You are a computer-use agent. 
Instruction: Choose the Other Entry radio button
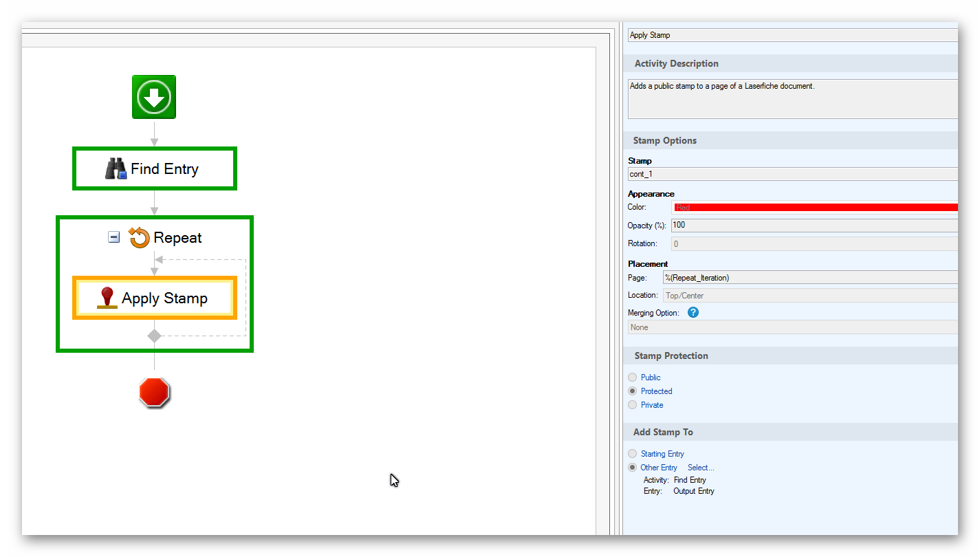[x=633, y=468]
